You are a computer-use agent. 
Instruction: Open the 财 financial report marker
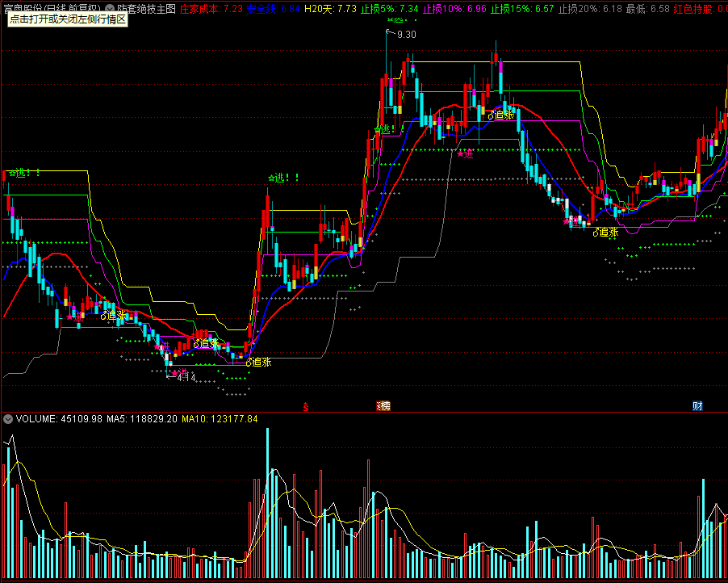click(697, 406)
